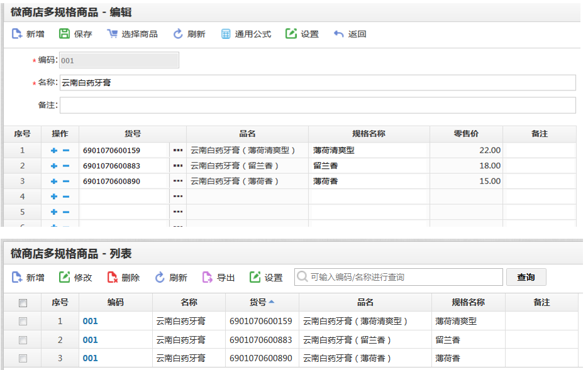Viewport: 588px width, 370px height.
Task: Open the 001 link in list row 3
Action: (x=90, y=359)
